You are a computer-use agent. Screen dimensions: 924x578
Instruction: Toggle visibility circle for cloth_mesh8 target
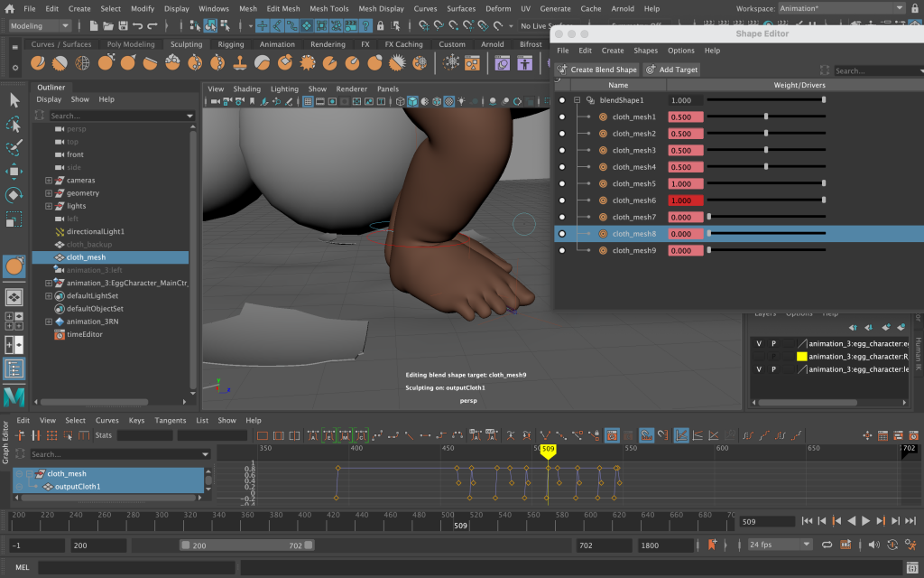click(x=562, y=234)
